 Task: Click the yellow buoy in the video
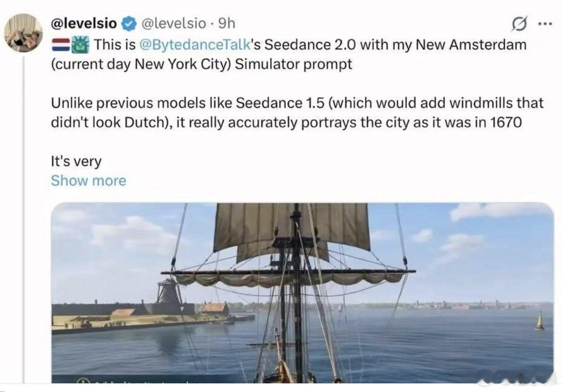539,321
